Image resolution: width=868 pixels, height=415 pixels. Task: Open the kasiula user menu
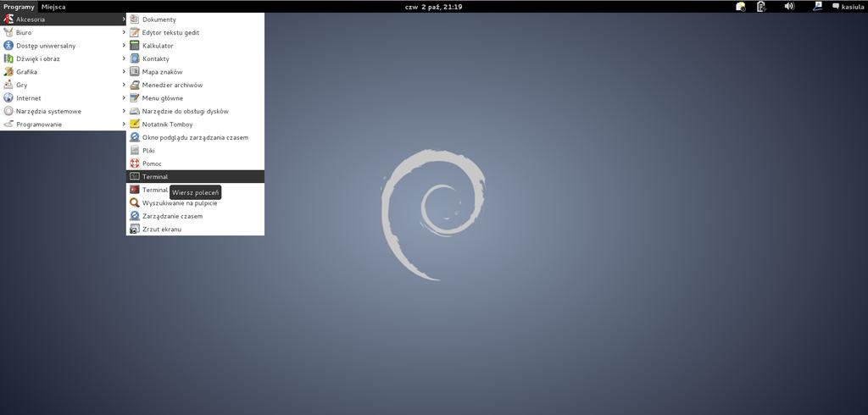pos(853,7)
